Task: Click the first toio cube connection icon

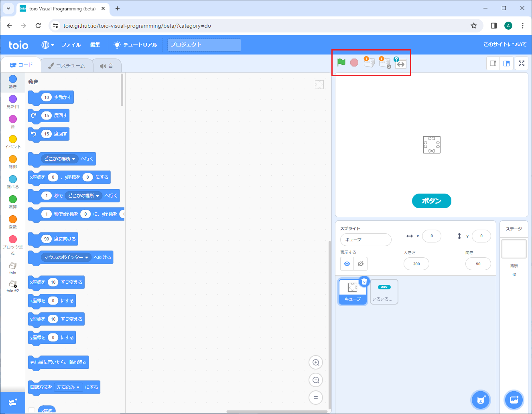Action: [x=369, y=63]
